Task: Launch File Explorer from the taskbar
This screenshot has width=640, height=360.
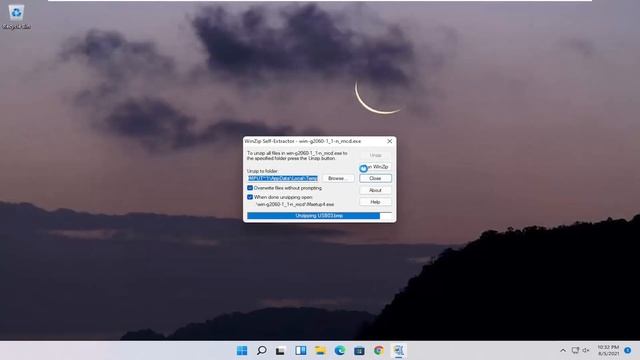Action: pyautogui.click(x=320, y=351)
